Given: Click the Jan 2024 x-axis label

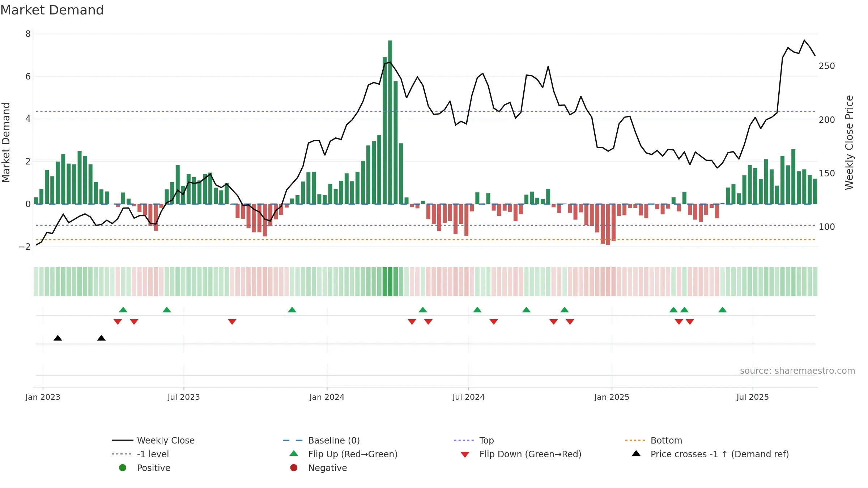Looking at the screenshot, I should click(x=327, y=397).
